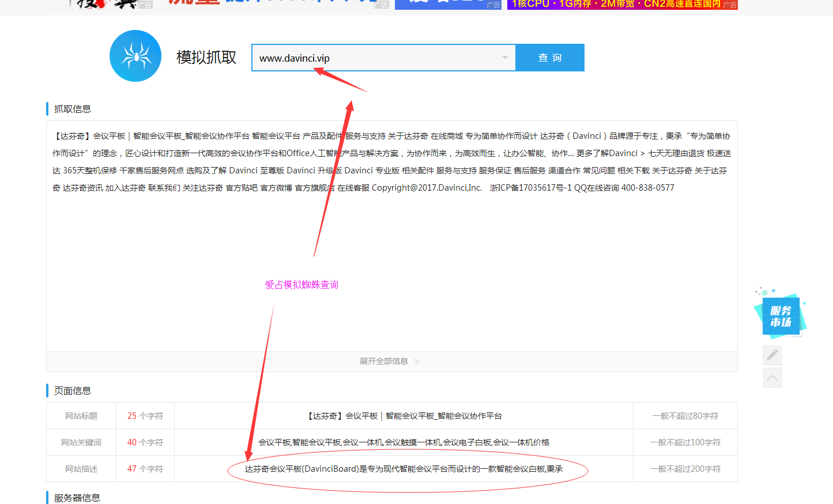The height and width of the screenshot is (504, 833).
Task: Select the 模拟抓取 heading text
Action: pos(206,58)
